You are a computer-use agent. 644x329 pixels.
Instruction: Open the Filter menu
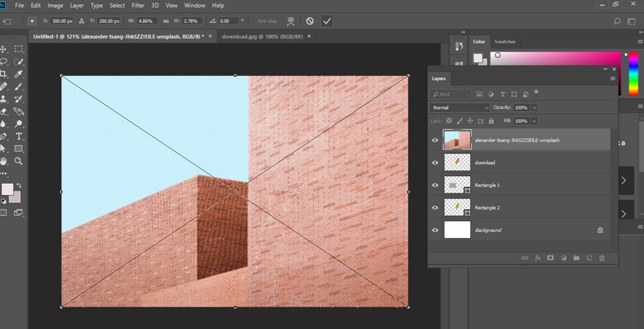click(138, 6)
